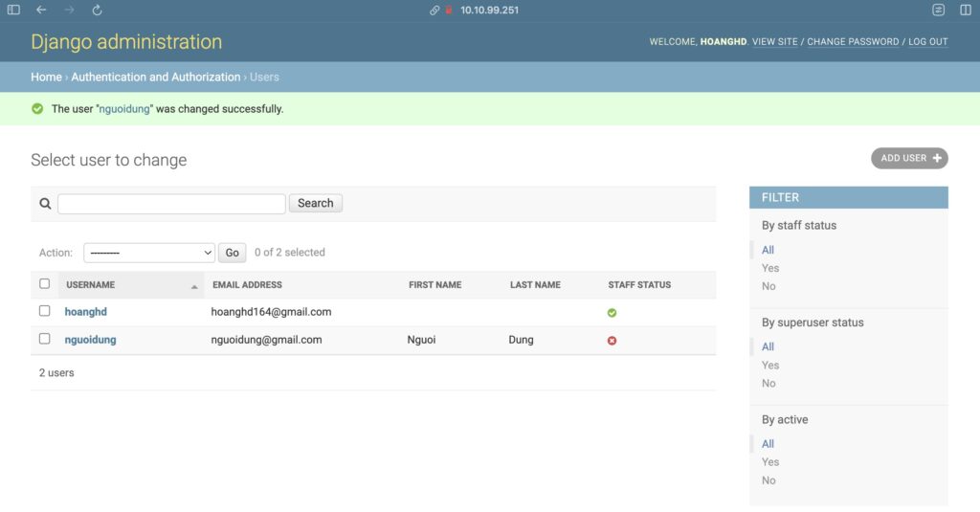Click the Search button
This screenshot has width=980, height=512.
tap(316, 203)
